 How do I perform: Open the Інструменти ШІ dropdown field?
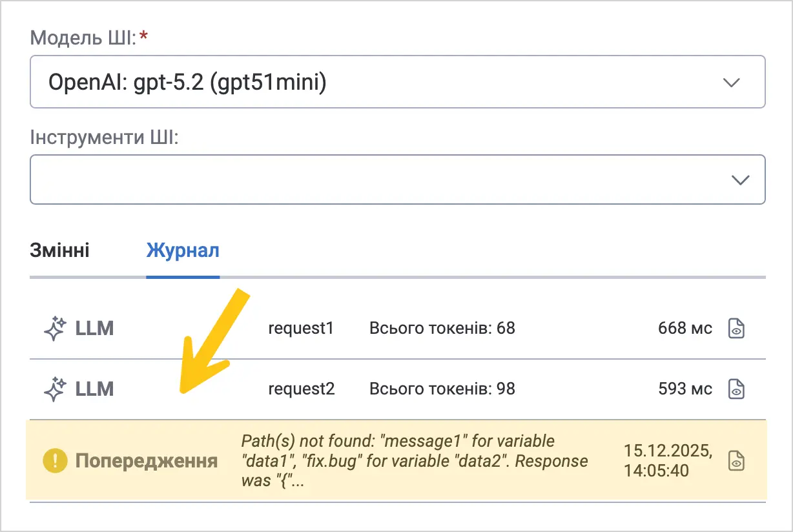[x=397, y=179]
